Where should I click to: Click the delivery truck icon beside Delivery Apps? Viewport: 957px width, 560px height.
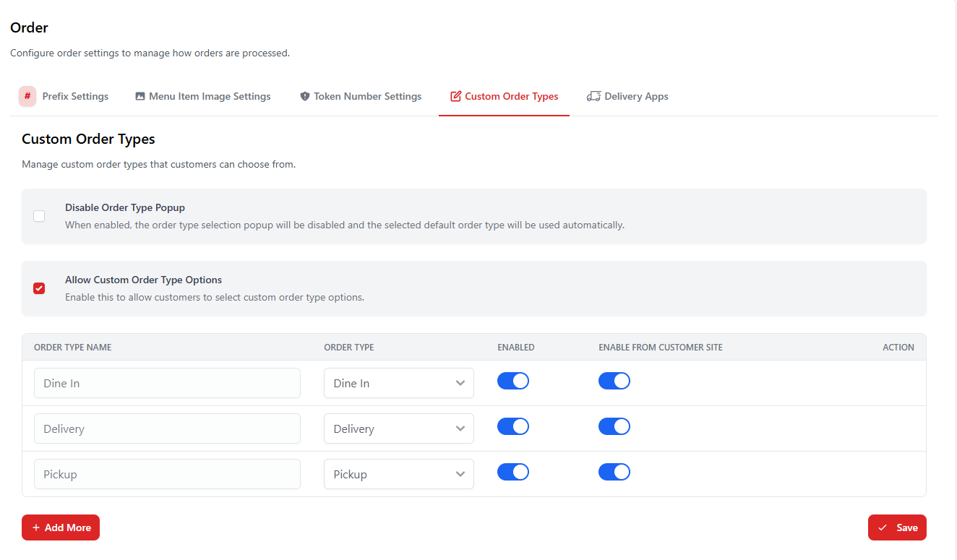(x=593, y=96)
